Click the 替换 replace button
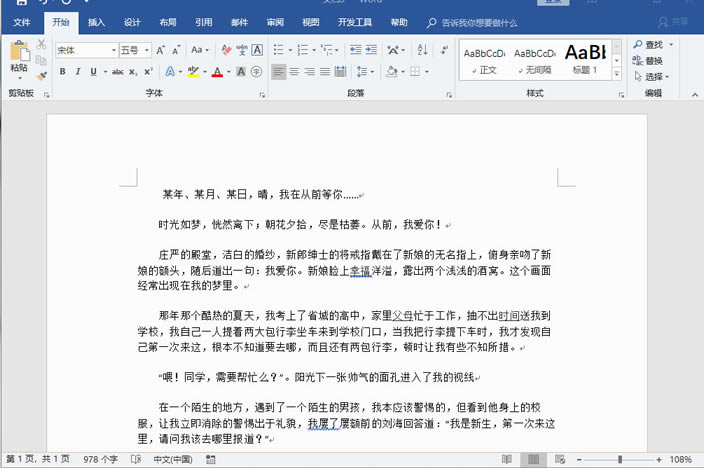This screenshot has width=704, height=468. tap(647, 61)
